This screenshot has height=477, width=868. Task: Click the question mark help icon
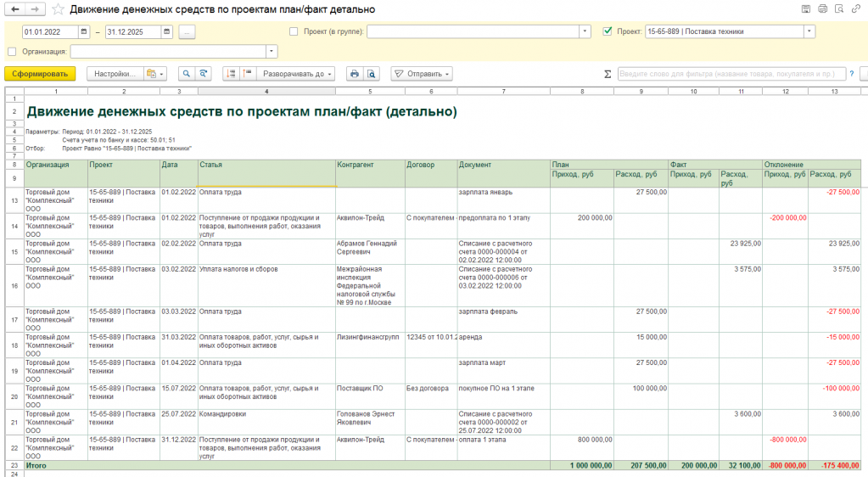(x=851, y=74)
